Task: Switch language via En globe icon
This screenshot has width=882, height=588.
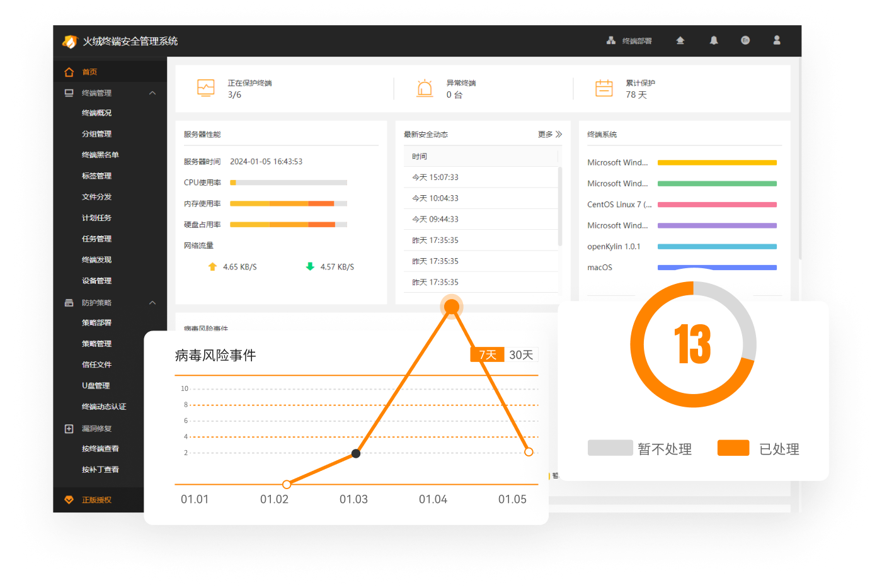Action: 745,40
